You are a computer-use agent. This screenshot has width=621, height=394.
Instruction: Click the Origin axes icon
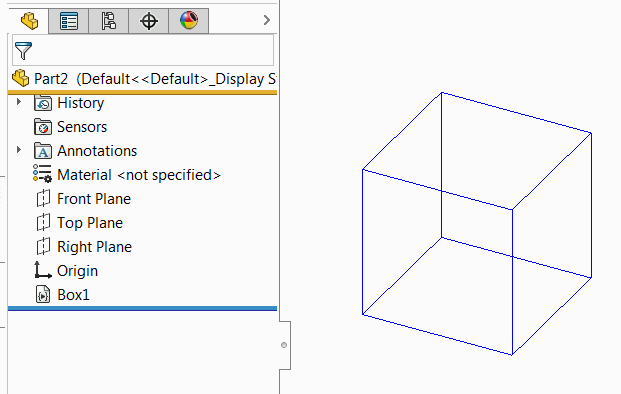pos(43,270)
